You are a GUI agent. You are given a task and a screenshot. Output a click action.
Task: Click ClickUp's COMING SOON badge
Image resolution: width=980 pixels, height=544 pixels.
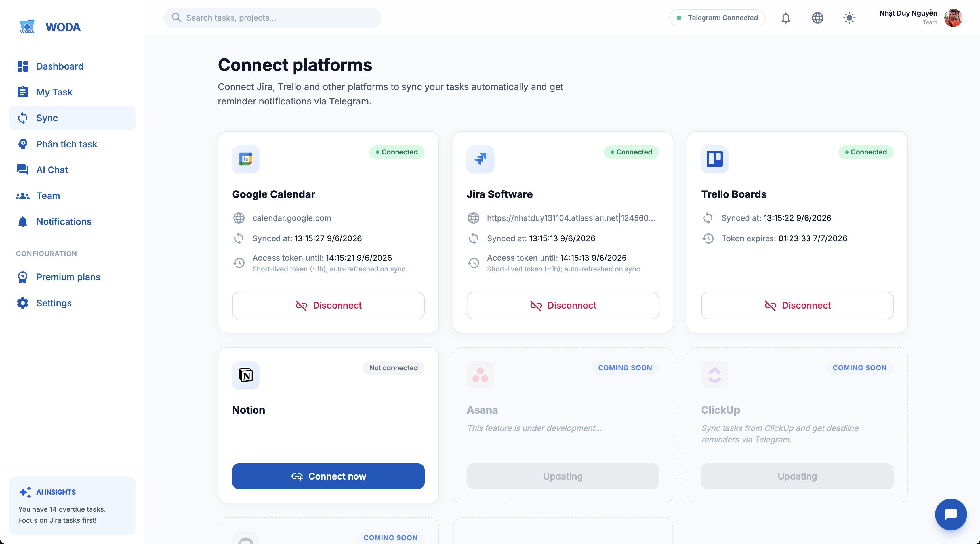click(x=859, y=368)
